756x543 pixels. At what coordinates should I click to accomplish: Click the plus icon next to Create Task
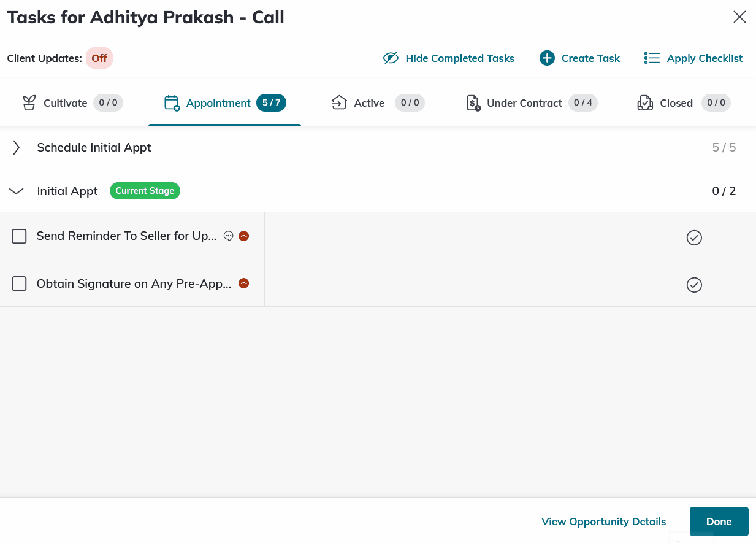[x=546, y=58]
